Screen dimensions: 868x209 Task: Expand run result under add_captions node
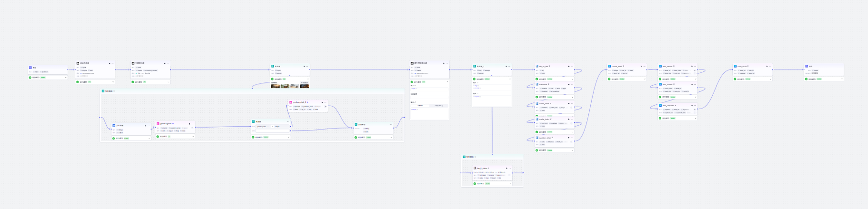(x=695, y=118)
